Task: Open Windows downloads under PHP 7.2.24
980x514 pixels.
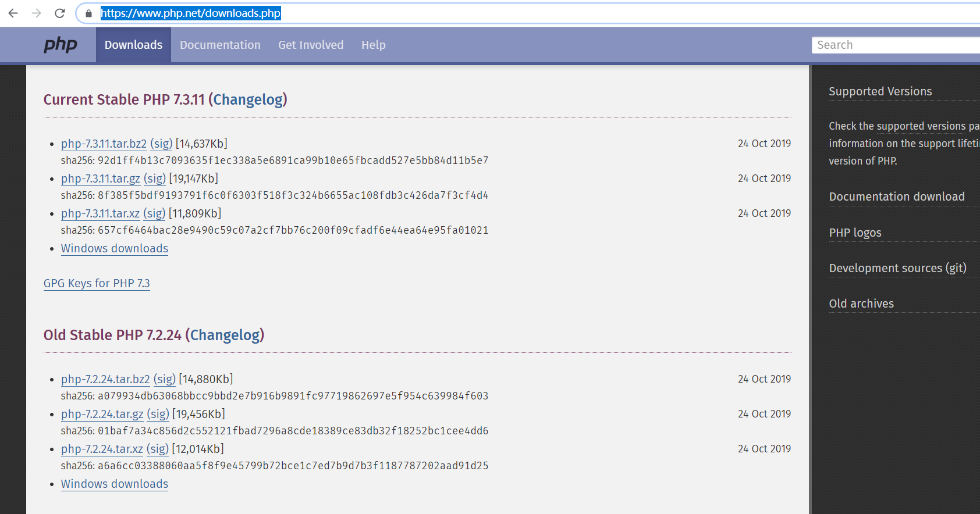Action: [115, 484]
